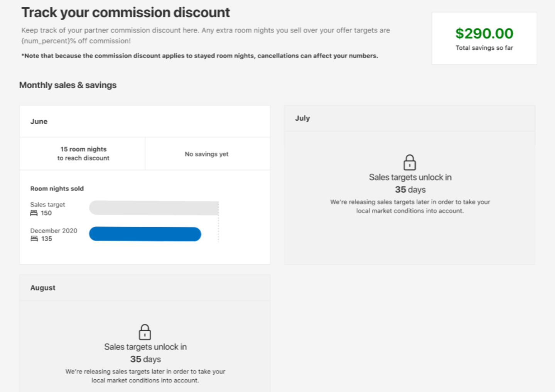Viewport: 555px width, 392px height.
Task: Click the 35 days text in July card
Action: pyautogui.click(x=410, y=190)
